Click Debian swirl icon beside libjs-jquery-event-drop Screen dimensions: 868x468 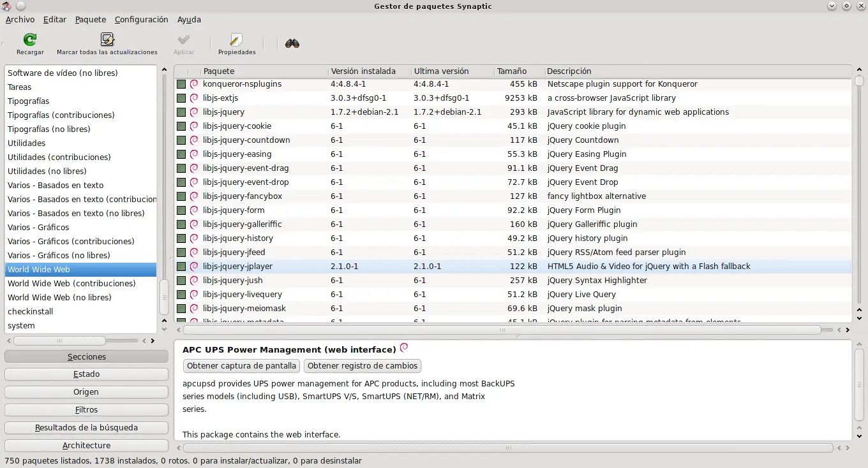(194, 182)
